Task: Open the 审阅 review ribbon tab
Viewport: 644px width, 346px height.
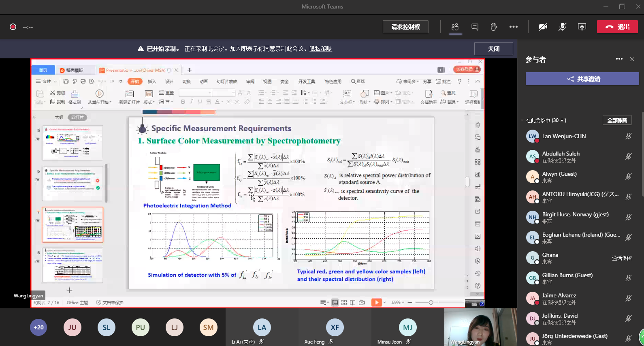Action: pyautogui.click(x=250, y=81)
